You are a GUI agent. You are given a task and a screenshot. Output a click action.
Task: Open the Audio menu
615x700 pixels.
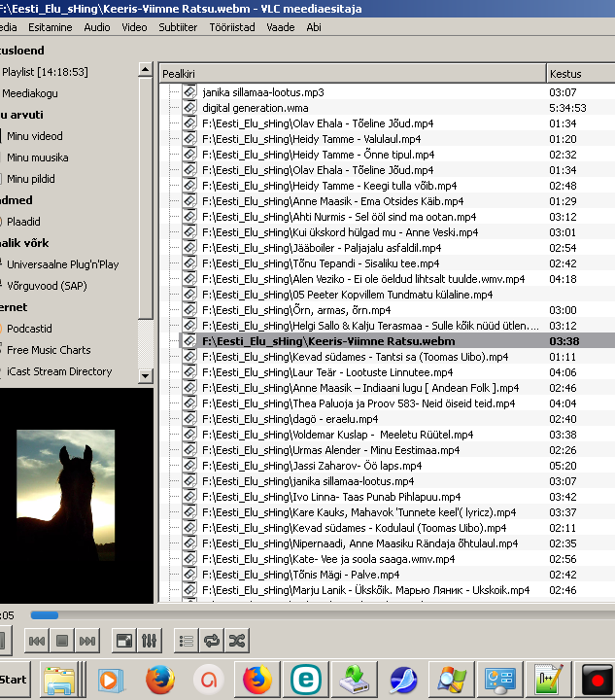point(97,27)
